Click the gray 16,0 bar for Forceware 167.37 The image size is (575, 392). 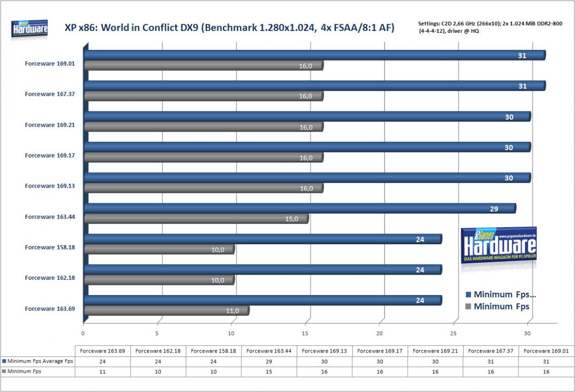204,96
